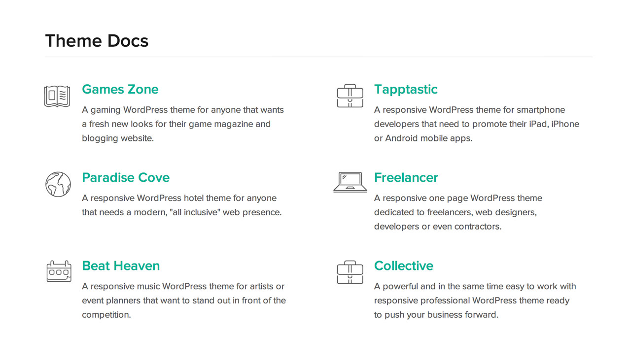Click the Freelancer one page theme description

(458, 212)
